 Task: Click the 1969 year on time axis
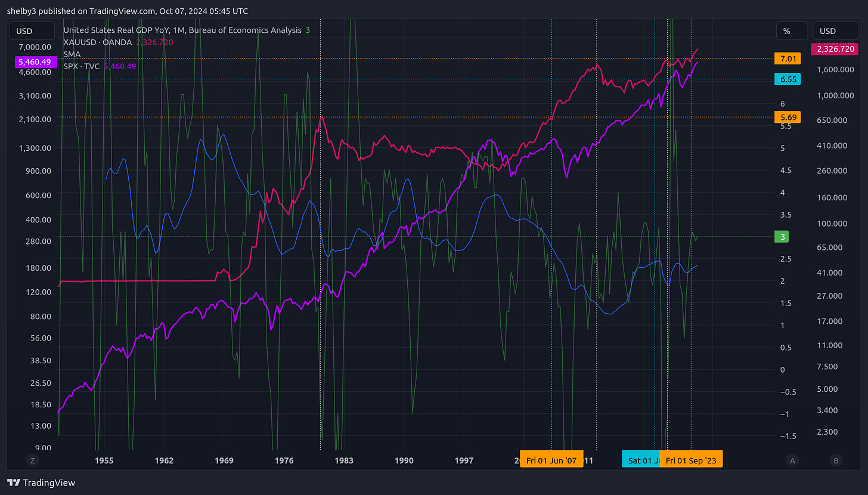[x=224, y=460]
